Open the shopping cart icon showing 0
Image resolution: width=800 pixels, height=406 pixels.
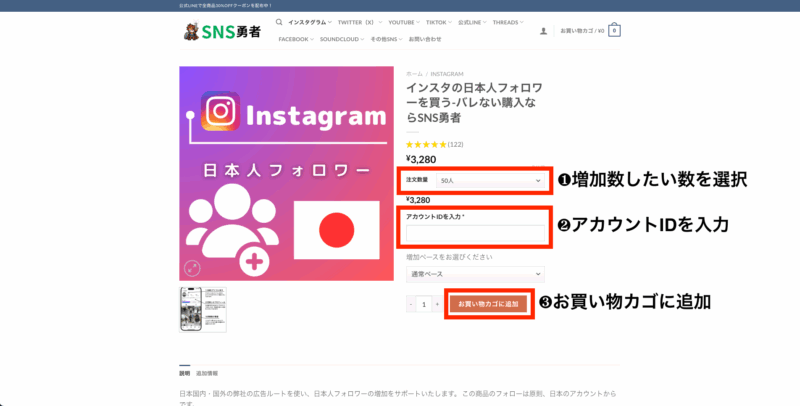(614, 30)
